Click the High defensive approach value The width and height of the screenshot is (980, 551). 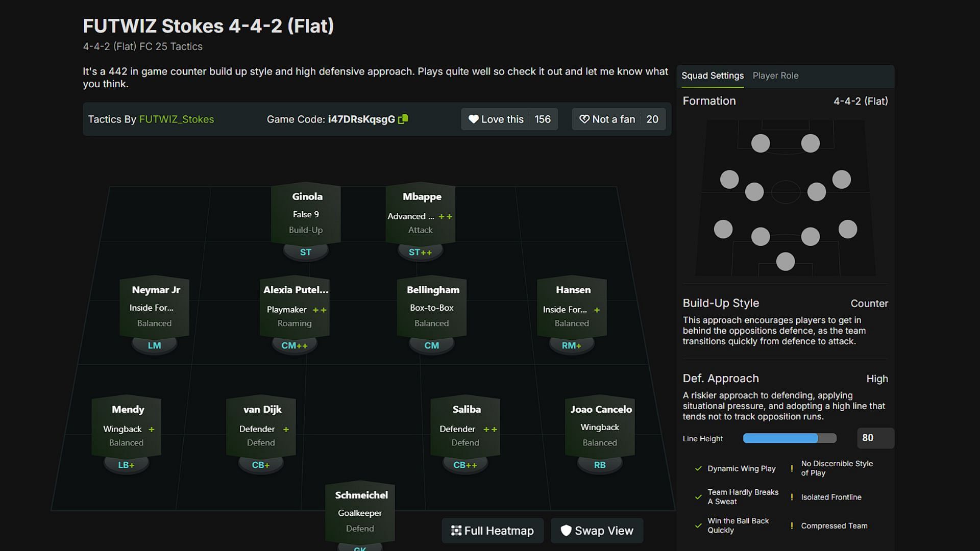(x=877, y=379)
